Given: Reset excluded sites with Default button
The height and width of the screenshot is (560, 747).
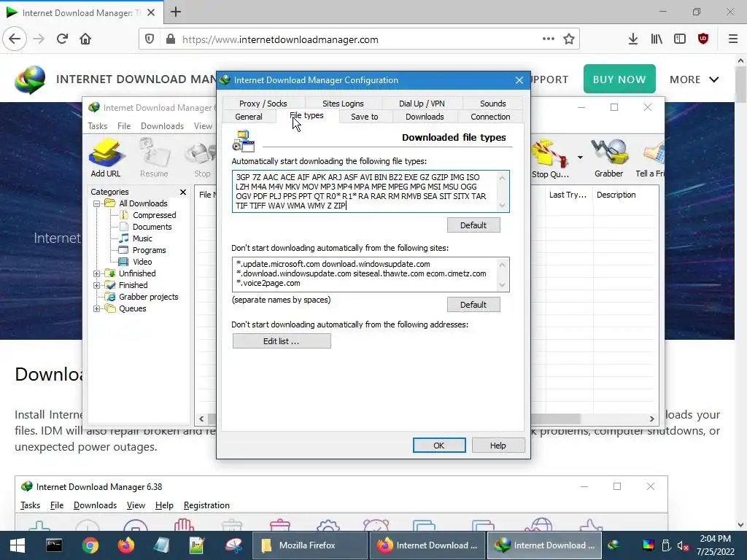Looking at the screenshot, I should (473, 305).
